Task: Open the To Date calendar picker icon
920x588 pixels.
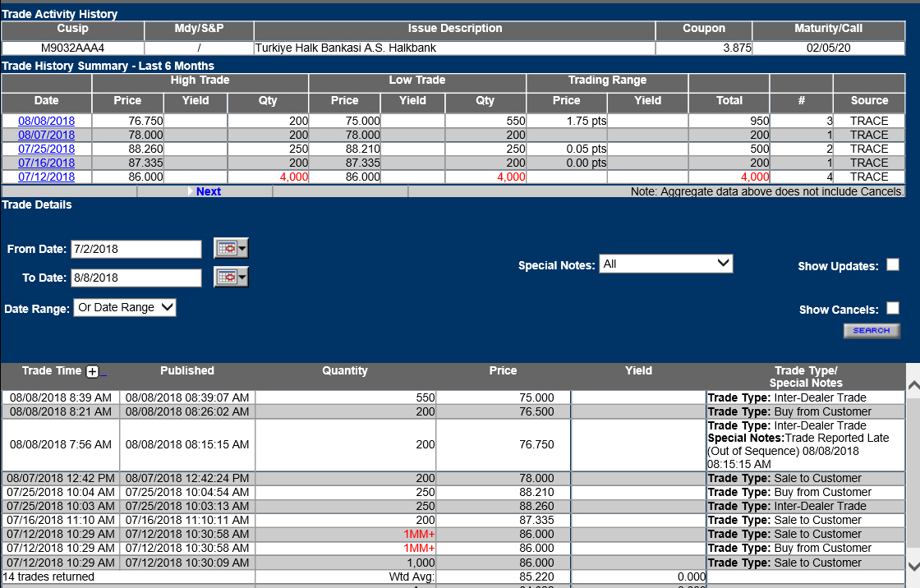Action: [x=231, y=277]
